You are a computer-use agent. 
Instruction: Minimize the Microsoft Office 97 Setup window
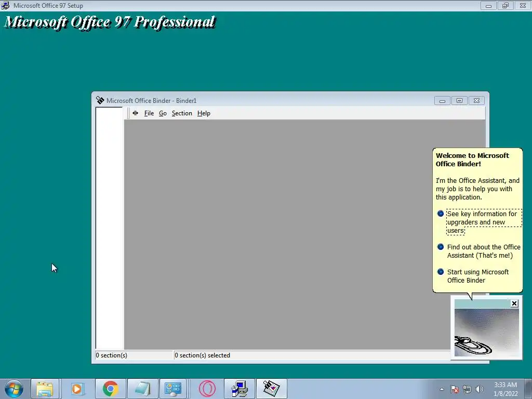point(488,6)
